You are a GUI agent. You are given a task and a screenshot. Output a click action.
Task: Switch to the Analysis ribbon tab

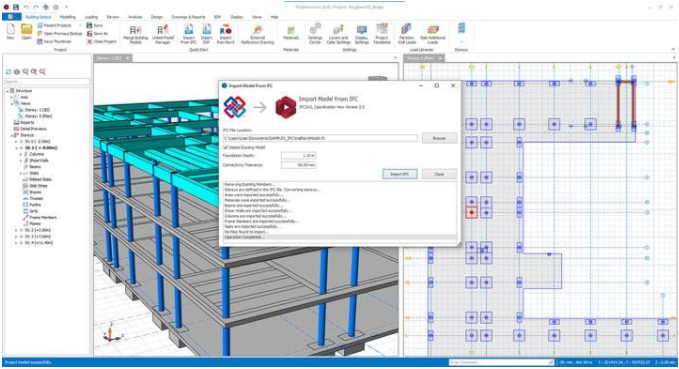click(x=135, y=17)
